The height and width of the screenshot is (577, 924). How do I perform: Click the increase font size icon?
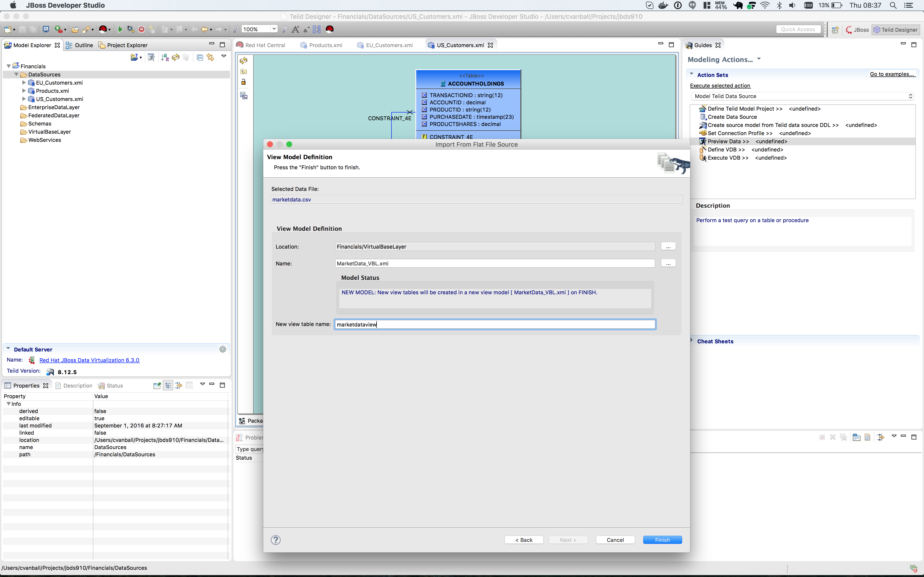coord(295,29)
